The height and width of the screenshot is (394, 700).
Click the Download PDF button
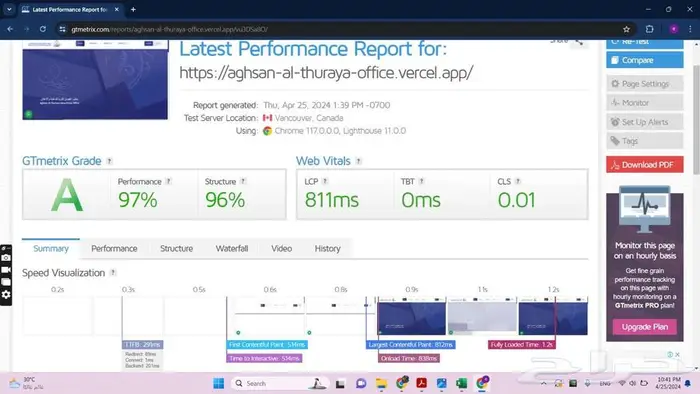point(645,165)
